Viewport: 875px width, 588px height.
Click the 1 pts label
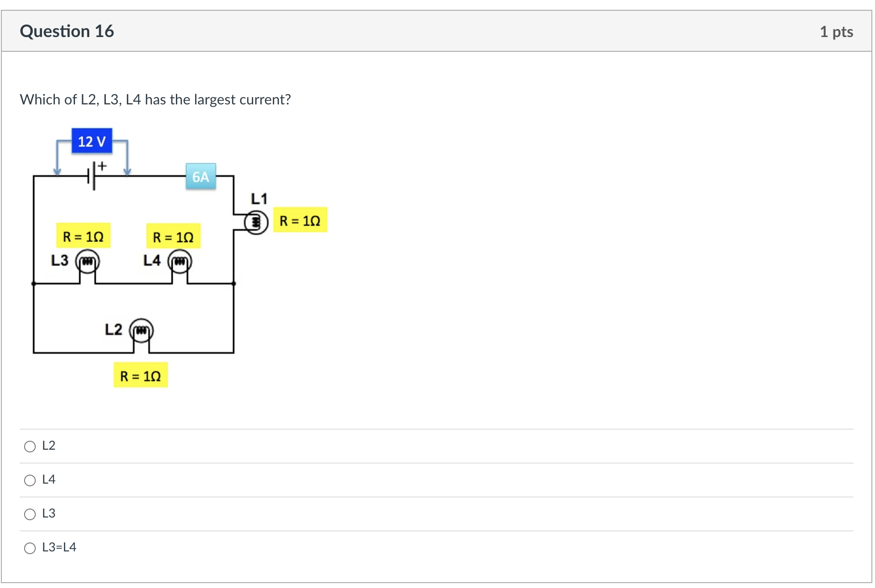coord(836,31)
